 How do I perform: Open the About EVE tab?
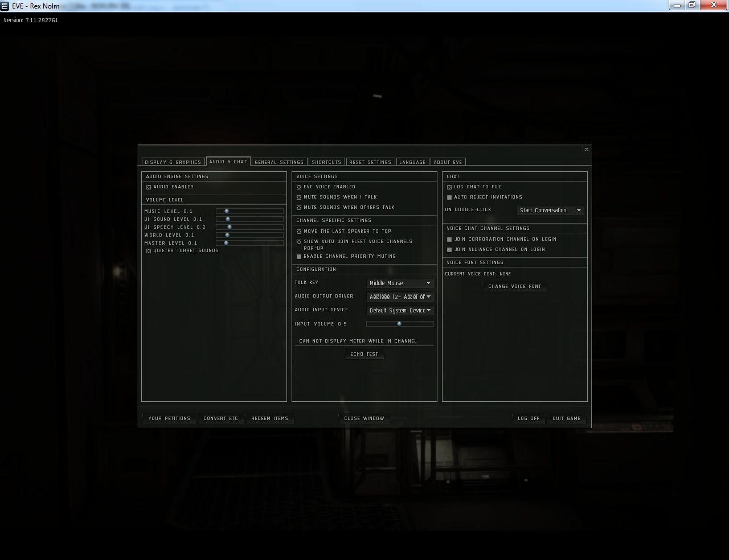tap(448, 162)
